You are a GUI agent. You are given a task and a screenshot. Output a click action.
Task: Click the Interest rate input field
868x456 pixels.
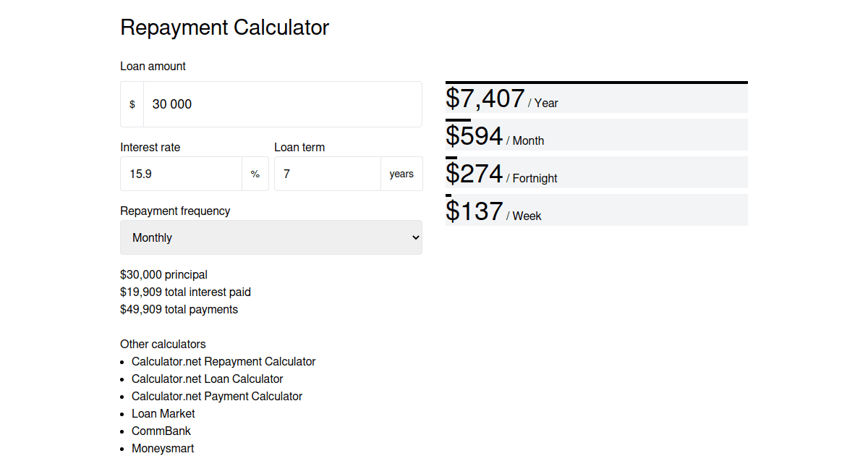[x=181, y=174]
